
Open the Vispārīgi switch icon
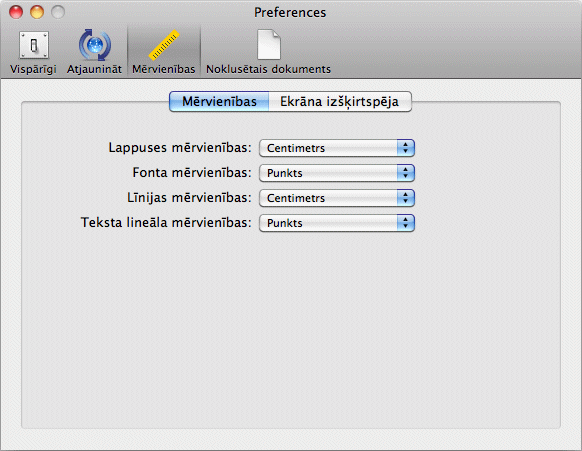click(34, 45)
